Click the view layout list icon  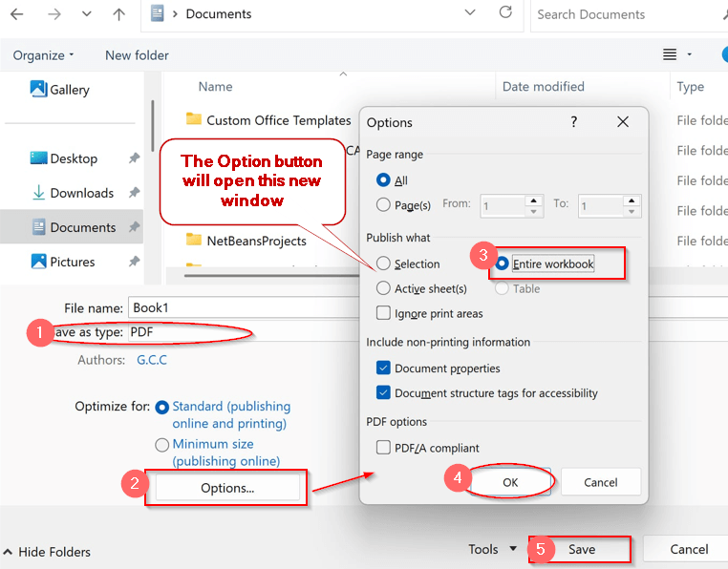tap(670, 54)
